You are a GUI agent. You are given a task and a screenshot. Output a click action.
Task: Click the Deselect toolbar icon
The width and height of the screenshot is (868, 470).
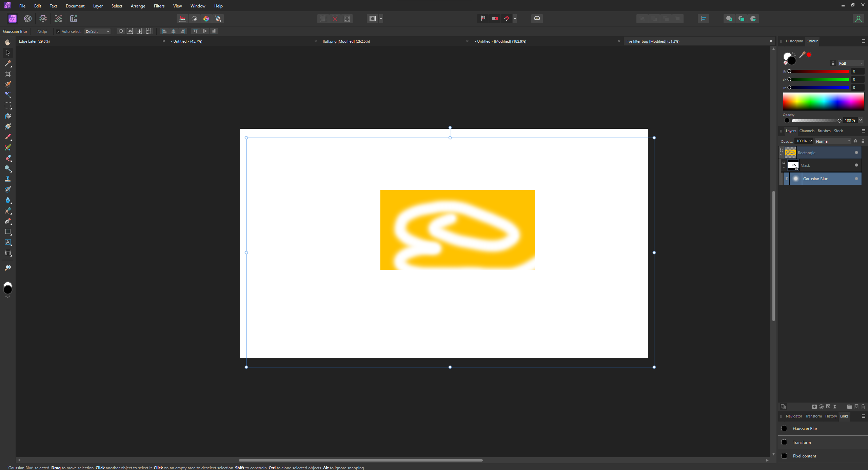click(x=335, y=19)
